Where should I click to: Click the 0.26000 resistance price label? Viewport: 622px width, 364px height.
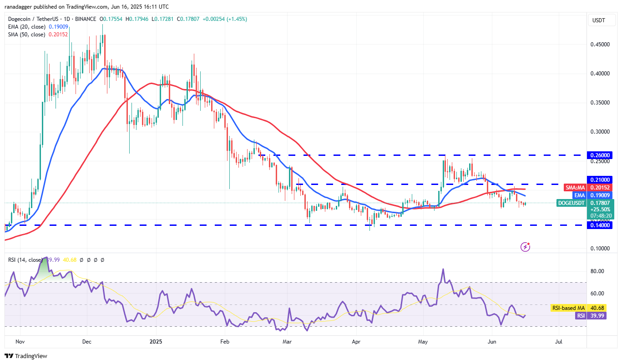(601, 155)
